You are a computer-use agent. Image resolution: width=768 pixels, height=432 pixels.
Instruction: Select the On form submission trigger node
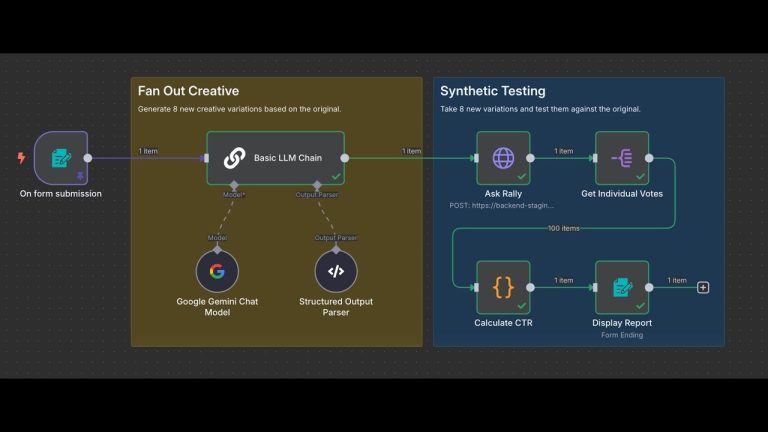[x=60, y=157]
